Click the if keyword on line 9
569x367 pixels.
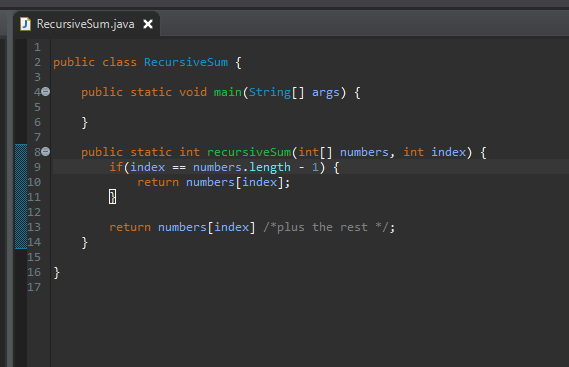(116, 167)
